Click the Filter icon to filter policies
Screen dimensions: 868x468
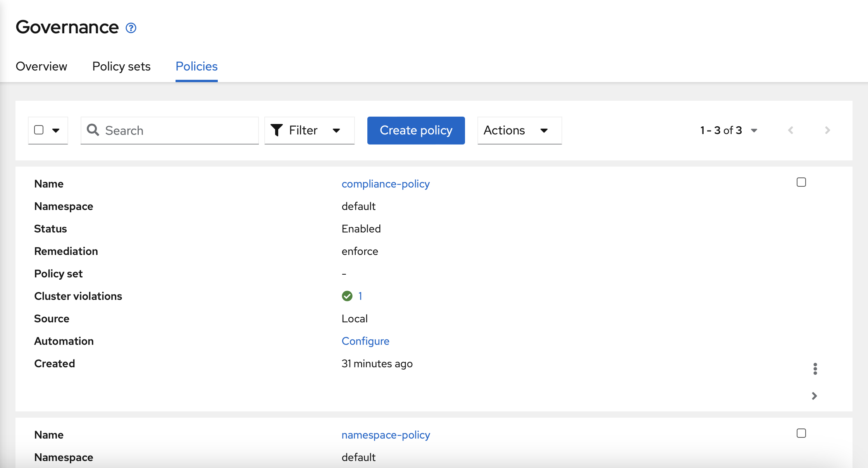[x=276, y=130]
